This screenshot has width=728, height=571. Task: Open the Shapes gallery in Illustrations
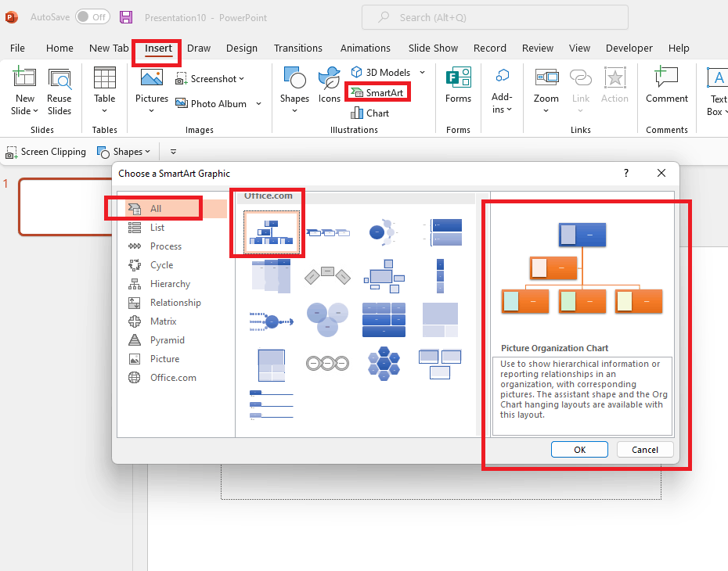click(294, 91)
